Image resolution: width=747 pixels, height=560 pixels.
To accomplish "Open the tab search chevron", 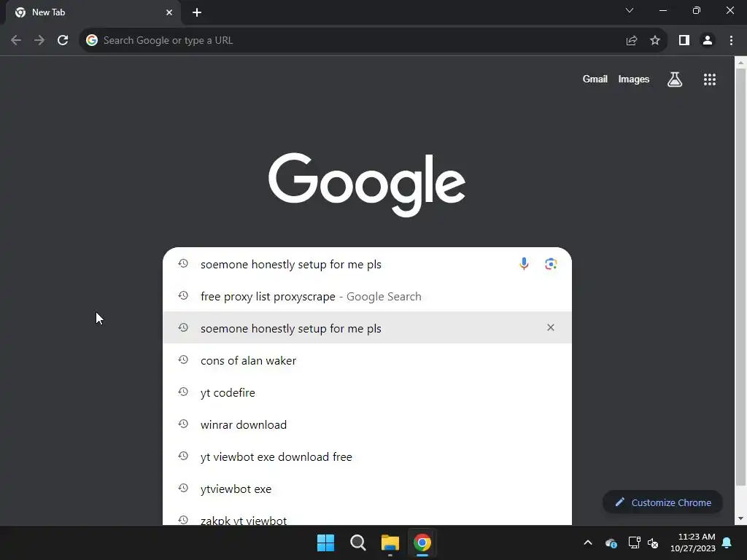I will [630, 10].
